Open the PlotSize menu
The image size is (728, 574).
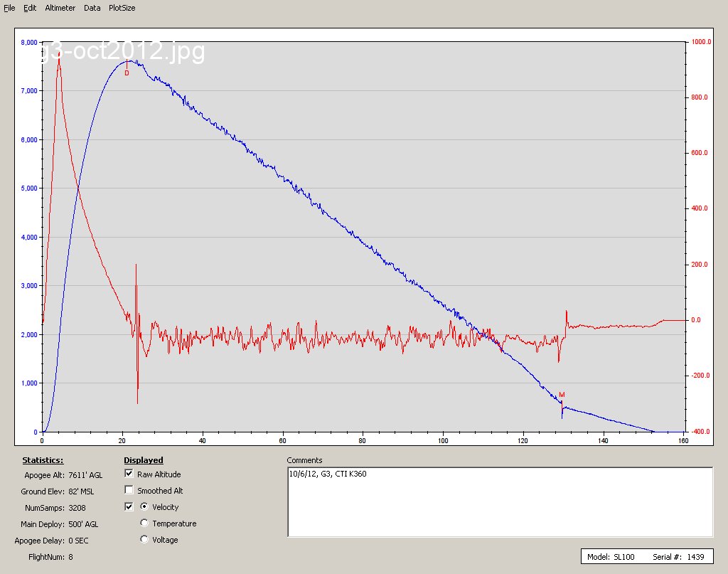[x=122, y=8]
